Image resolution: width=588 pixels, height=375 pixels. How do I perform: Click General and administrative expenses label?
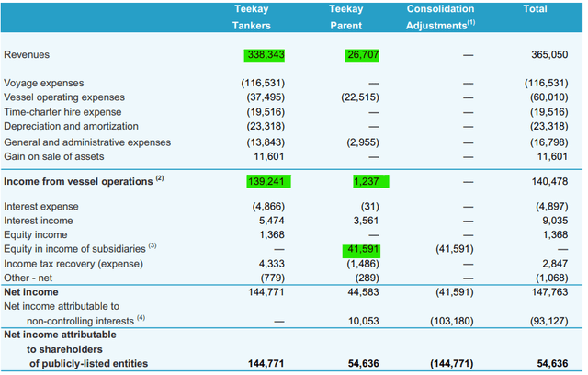tap(87, 142)
